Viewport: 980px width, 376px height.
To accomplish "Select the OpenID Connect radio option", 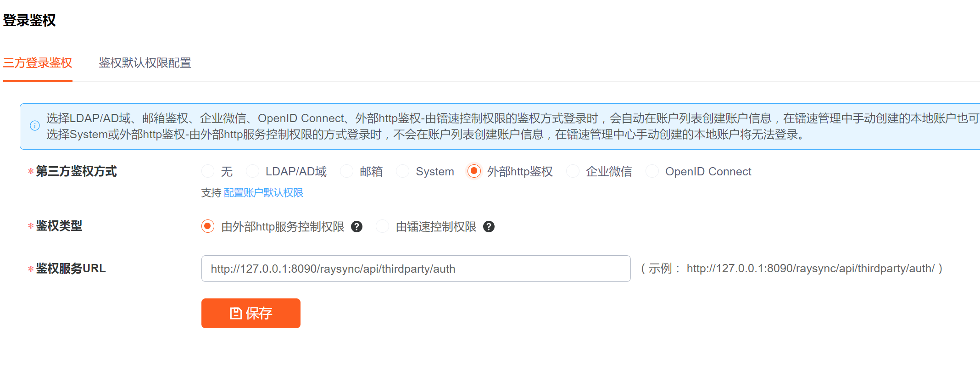I will [652, 172].
